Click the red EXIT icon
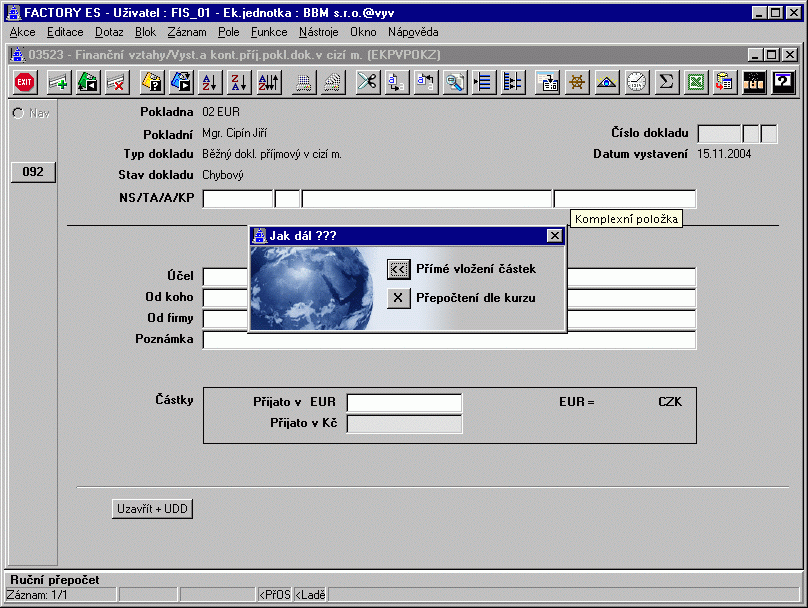The width and height of the screenshot is (808, 608). tap(24, 82)
